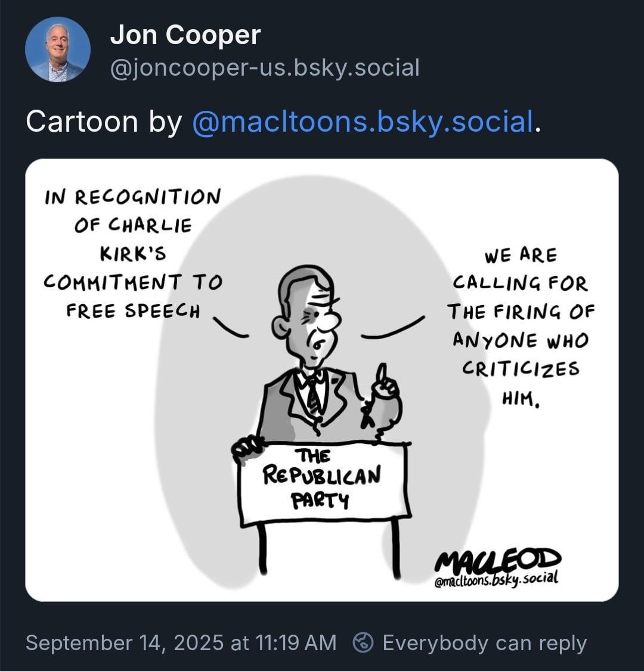The height and width of the screenshot is (671, 644).
Task: Click the MACLEOD signature in the cartoon
Action: coord(497,560)
